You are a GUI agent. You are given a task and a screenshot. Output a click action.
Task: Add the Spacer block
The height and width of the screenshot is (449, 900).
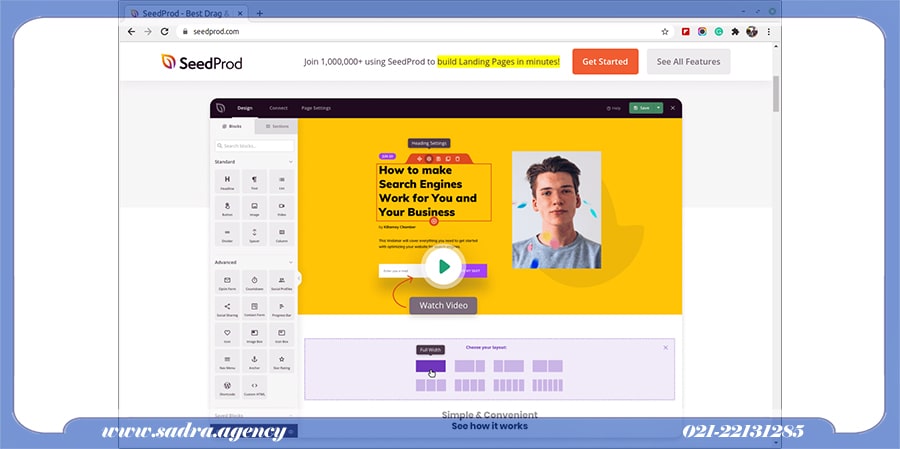[254, 234]
